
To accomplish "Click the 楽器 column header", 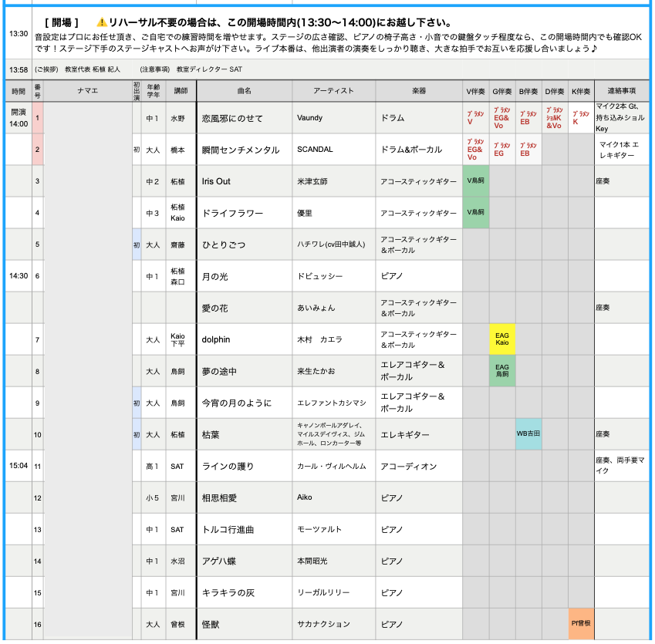I will point(419,91).
